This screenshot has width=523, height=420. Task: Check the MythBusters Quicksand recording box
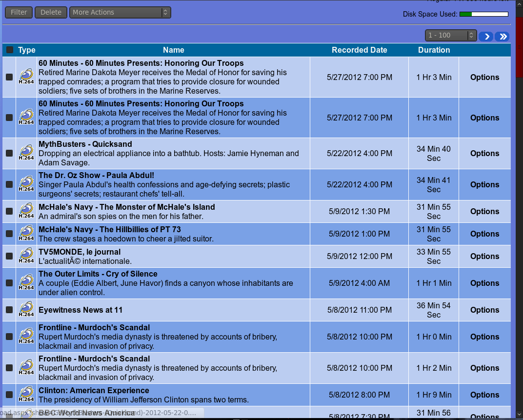tap(9, 153)
